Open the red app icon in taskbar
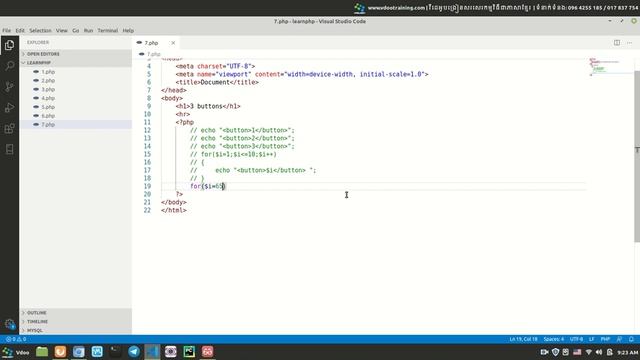This screenshot has width=640, height=360. (207, 351)
